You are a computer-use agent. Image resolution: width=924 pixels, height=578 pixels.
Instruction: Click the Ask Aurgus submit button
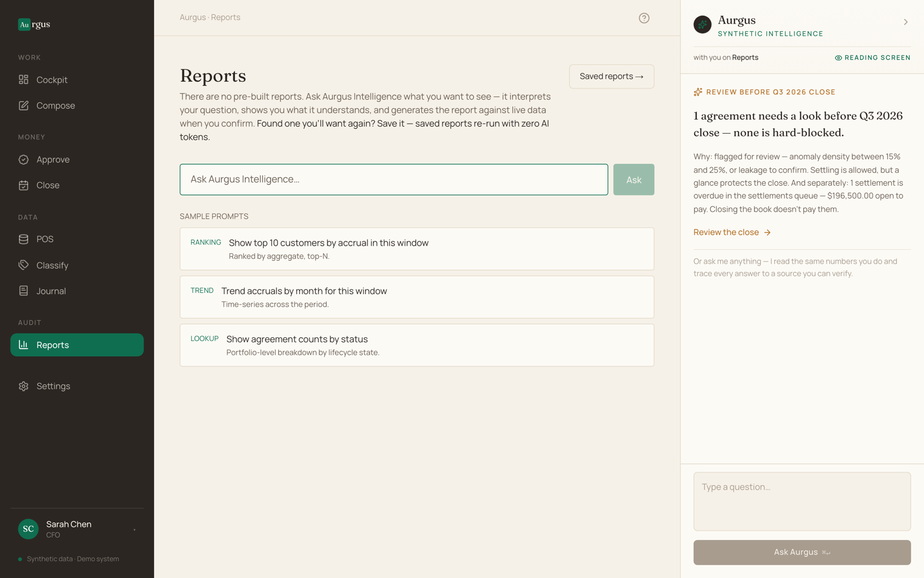click(802, 553)
